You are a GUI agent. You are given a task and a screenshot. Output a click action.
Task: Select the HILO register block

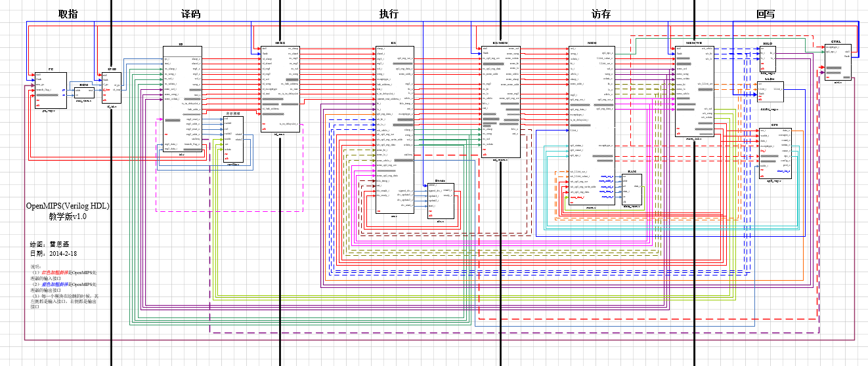pos(767,58)
